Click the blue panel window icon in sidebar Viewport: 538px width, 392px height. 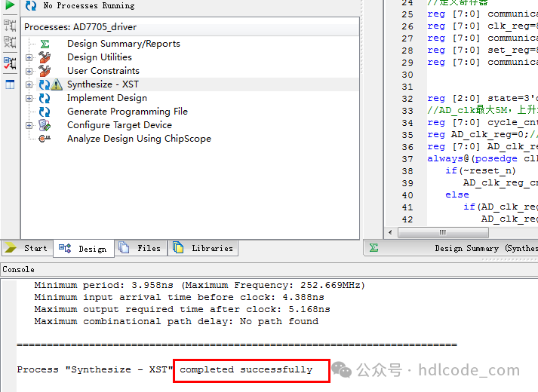click(x=10, y=84)
